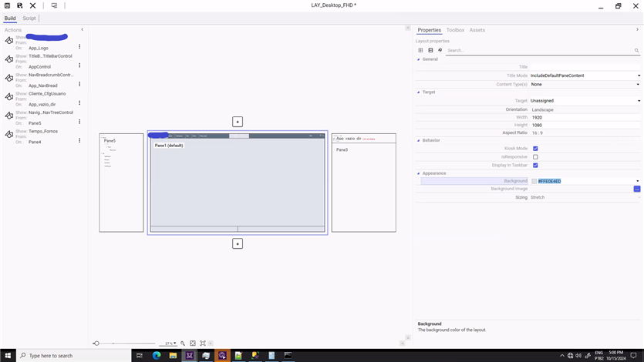The image size is (644, 362).
Task: Switch to the Build tab
Action: pos(10,18)
